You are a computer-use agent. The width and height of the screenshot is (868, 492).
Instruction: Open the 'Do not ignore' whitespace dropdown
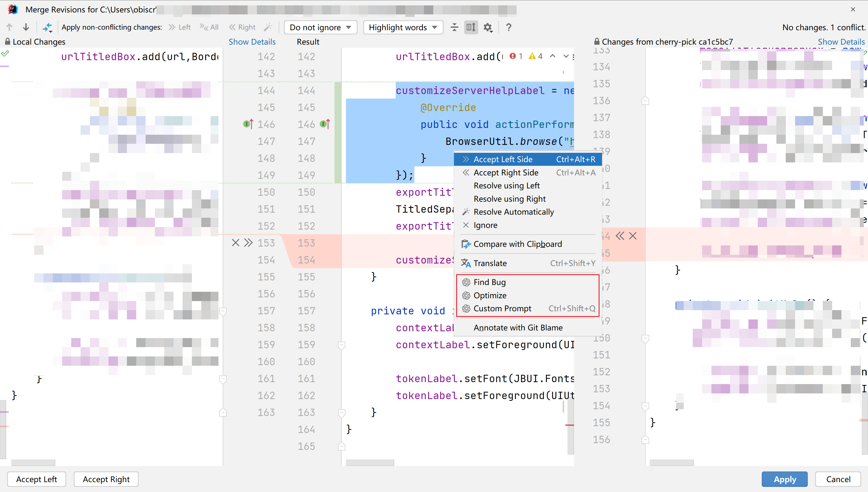point(321,27)
